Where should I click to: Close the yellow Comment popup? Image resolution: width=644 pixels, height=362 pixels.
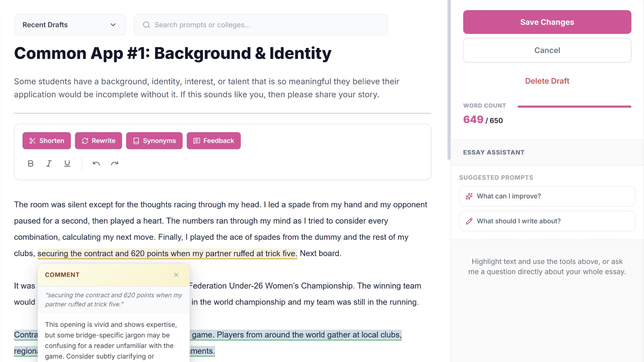coord(176,275)
